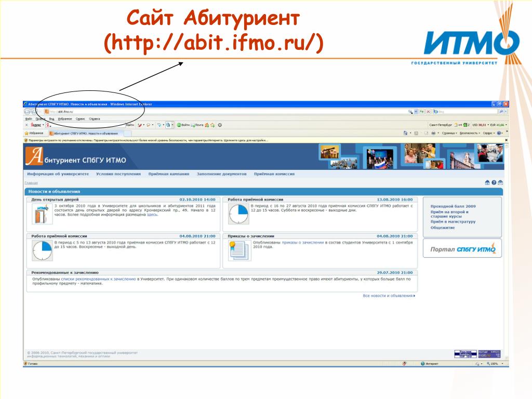
Task: Click the Портал СПбГУ ИТМО banner
Action: point(462,249)
